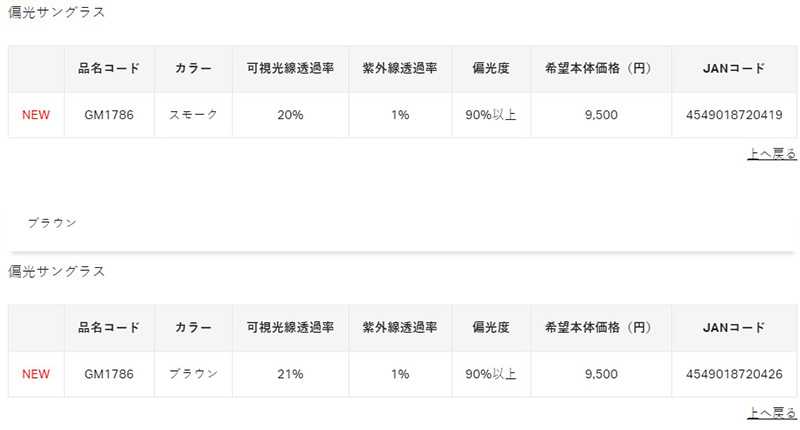Click the second '偏光サングラス' heading
The width and height of the screenshot is (800, 430).
point(56,271)
